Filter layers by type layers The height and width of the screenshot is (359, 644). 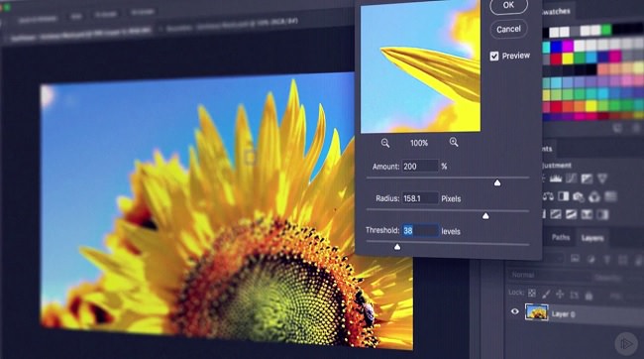[x=607, y=260]
